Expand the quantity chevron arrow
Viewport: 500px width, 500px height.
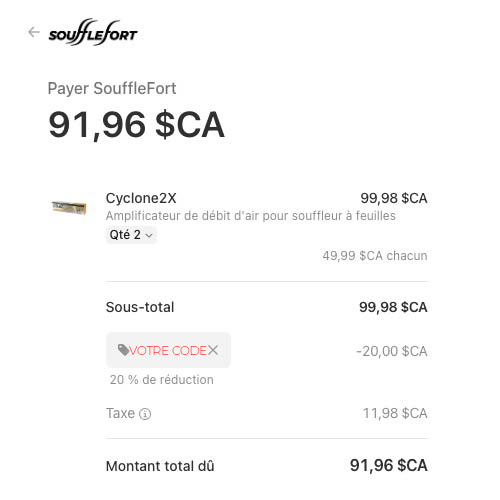pos(149,235)
